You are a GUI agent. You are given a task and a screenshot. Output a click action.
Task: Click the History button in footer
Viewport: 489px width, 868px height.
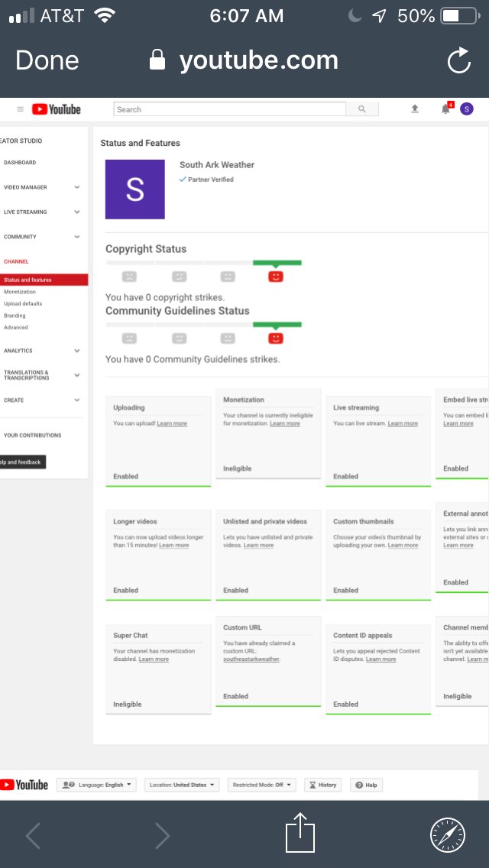pos(323,785)
